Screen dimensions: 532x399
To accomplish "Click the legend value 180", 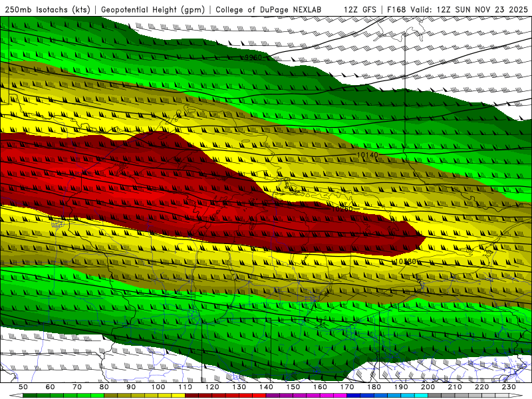I will [x=374, y=387].
